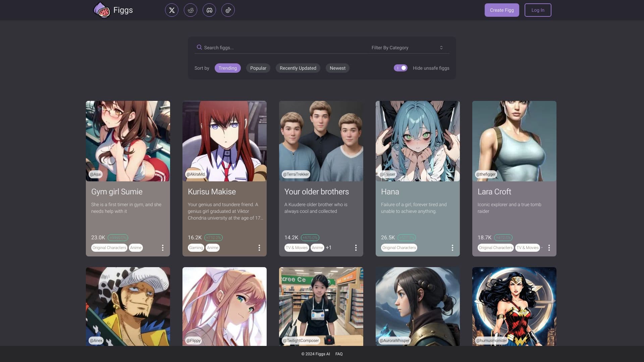Screen dimensions: 644x362
Task: Click the Search figgs input field
Action: (282, 48)
